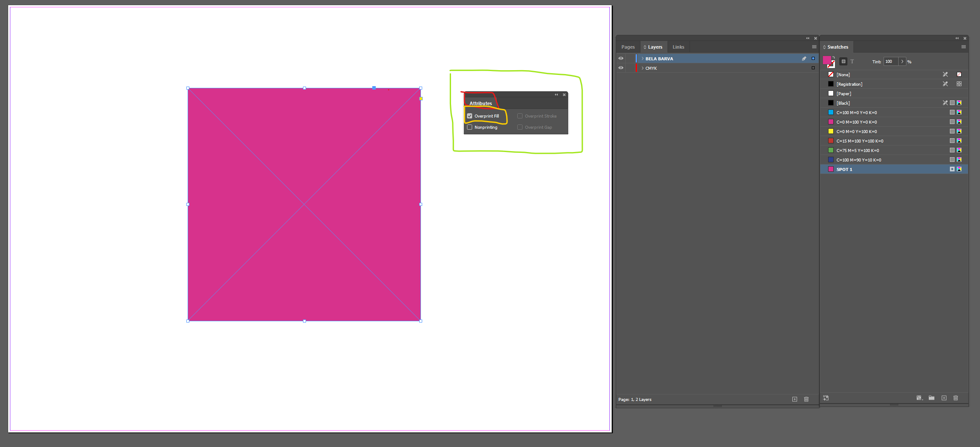The image size is (980, 447).
Task: Create a new color group folder
Action: [931, 398]
